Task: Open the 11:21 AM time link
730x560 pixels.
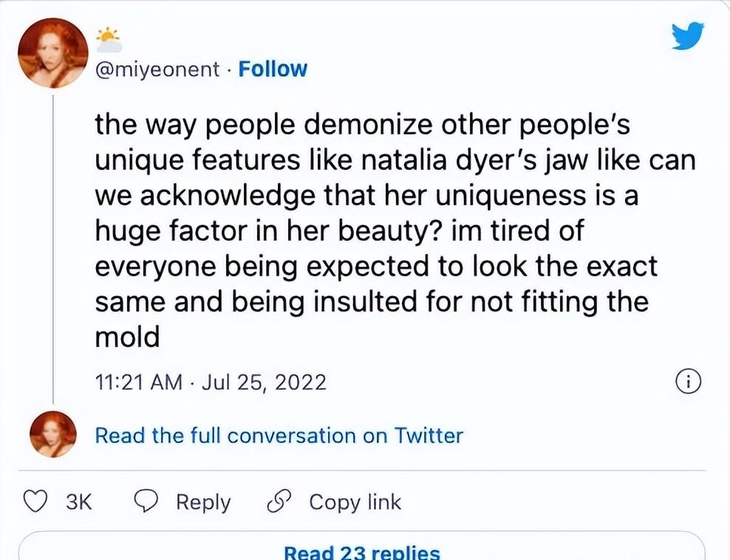Action: click(x=139, y=382)
